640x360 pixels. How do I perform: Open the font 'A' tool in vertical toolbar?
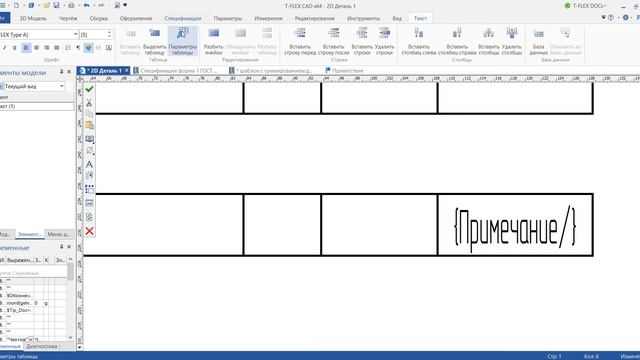point(89,164)
